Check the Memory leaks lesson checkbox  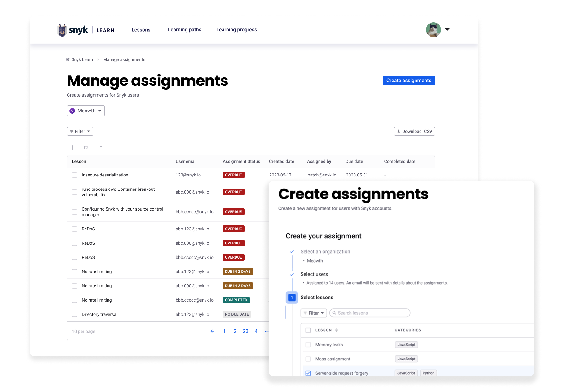(x=308, y=345)
